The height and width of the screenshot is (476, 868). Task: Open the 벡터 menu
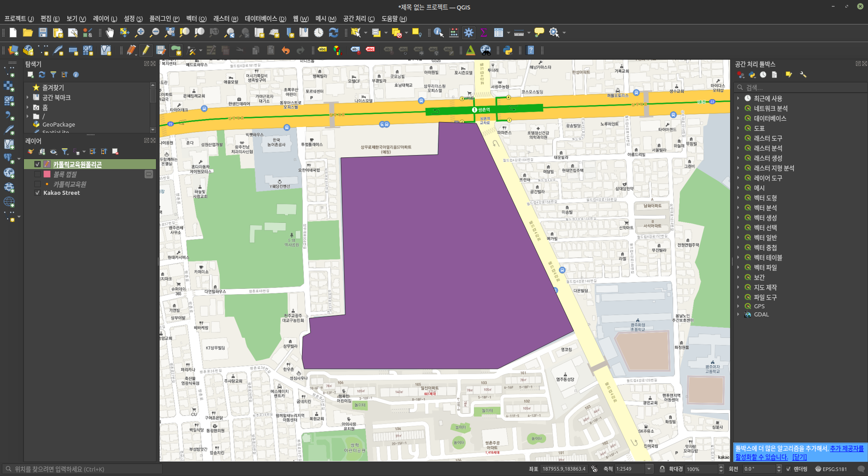pyautogui.click(x=196, y=19)
